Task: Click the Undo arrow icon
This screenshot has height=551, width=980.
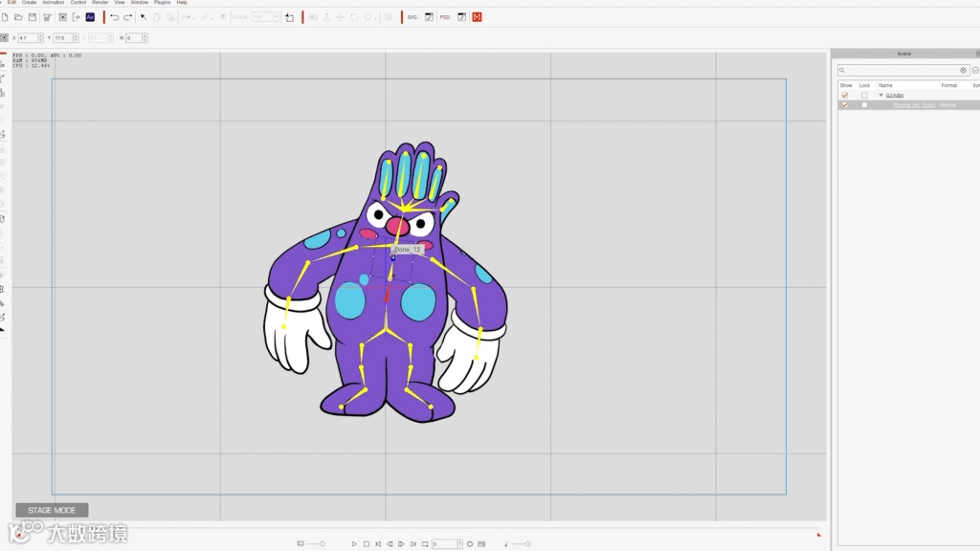Action: pos(115,17)
